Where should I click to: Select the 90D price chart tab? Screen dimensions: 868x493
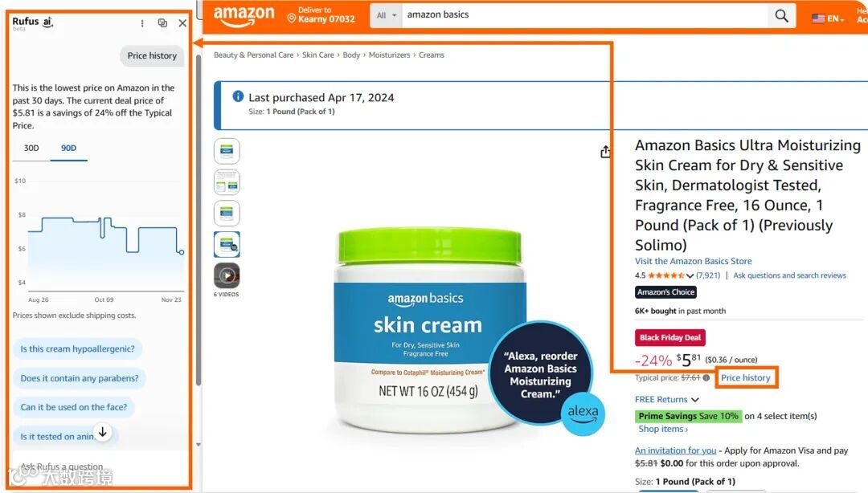tap(68, 149)
